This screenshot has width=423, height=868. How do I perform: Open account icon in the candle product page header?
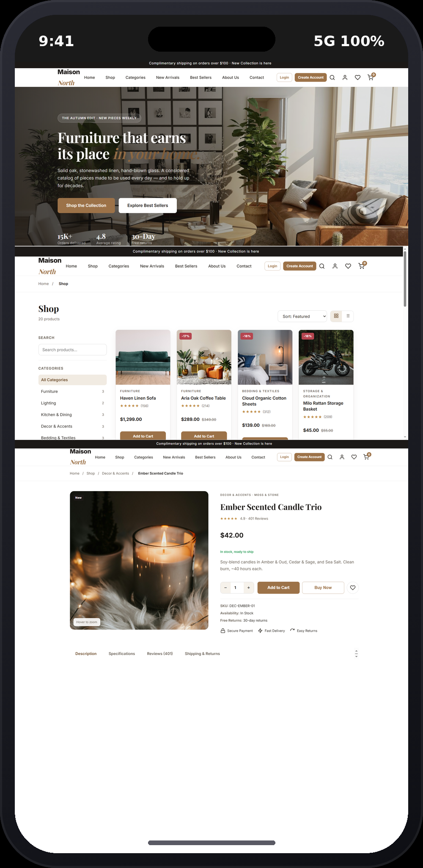point(342,457)
